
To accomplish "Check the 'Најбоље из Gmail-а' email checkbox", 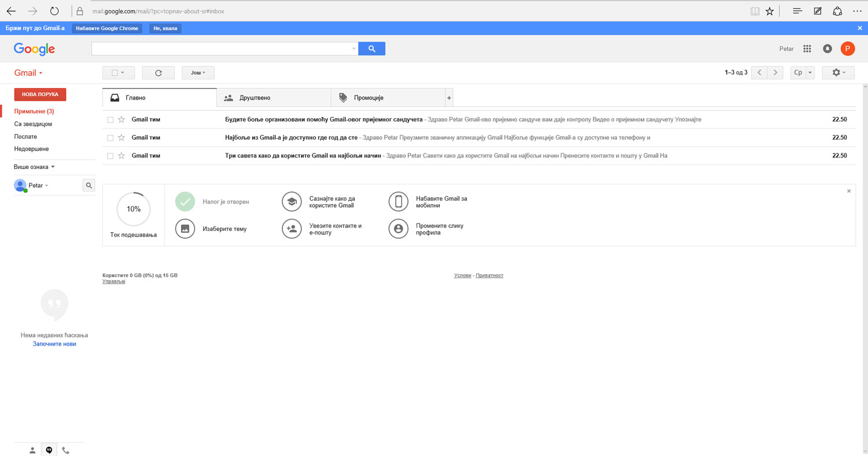I will (x=110, y=138).
